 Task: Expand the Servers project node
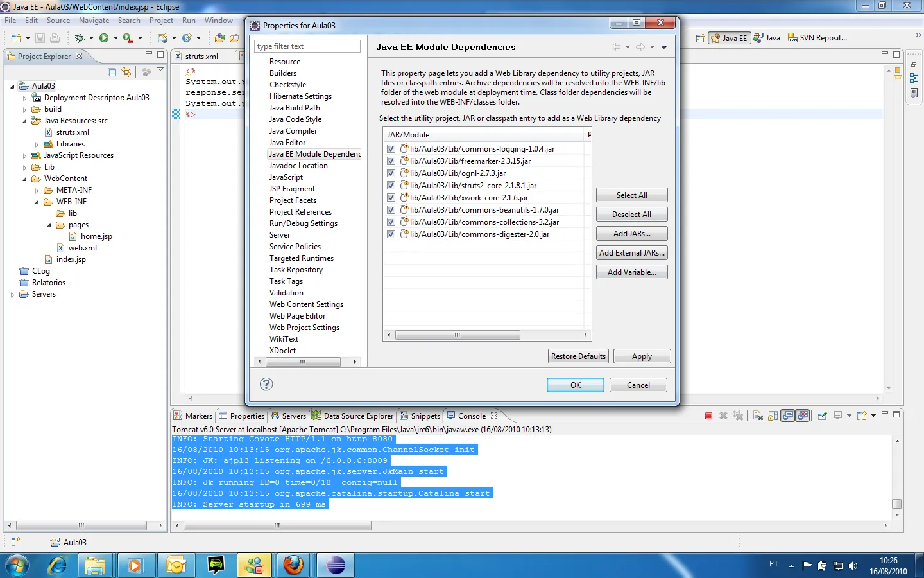tap(12, 294)
